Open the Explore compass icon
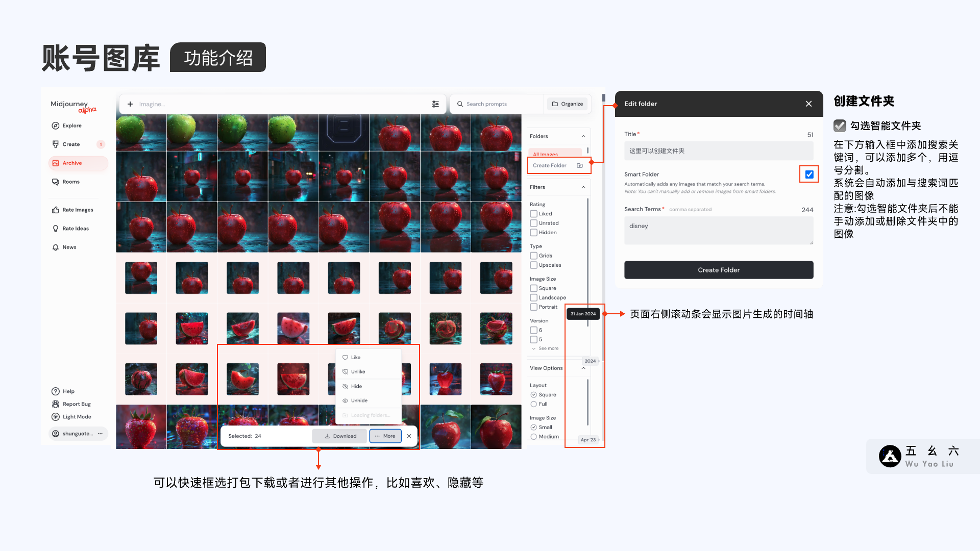The width and height of the screenshot is (980, 551). click(x=56, y=126)
